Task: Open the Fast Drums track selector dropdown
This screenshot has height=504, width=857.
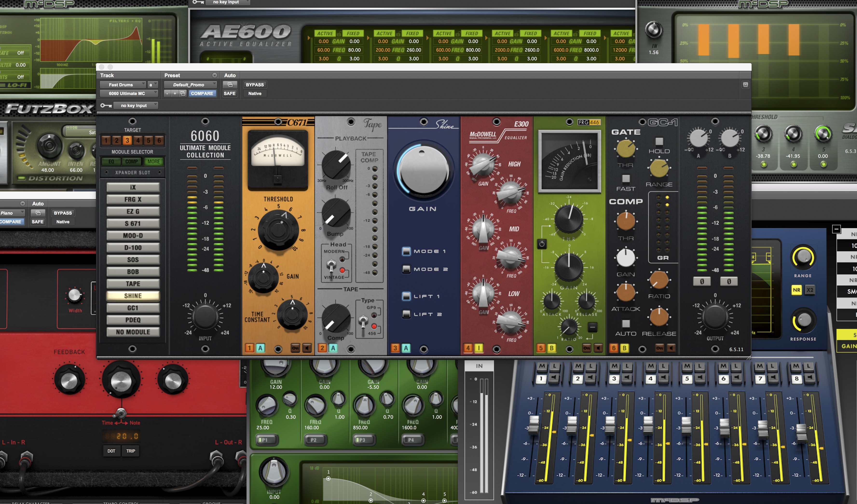Action: 123,85
